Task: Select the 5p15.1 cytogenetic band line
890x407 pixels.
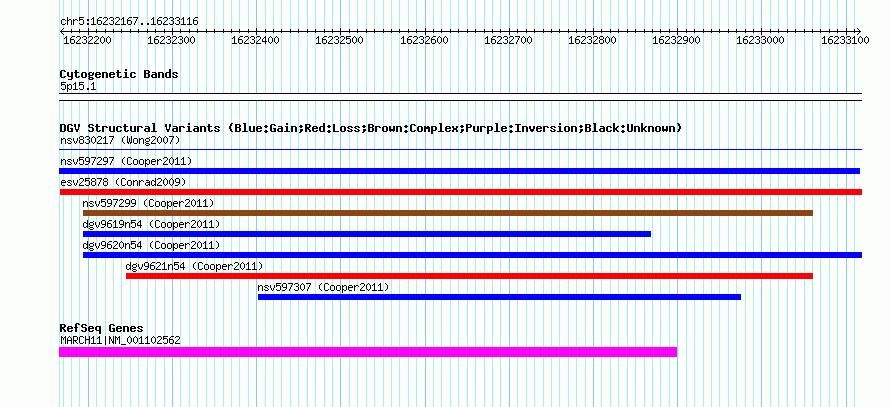Action: (x=460, y=97)
